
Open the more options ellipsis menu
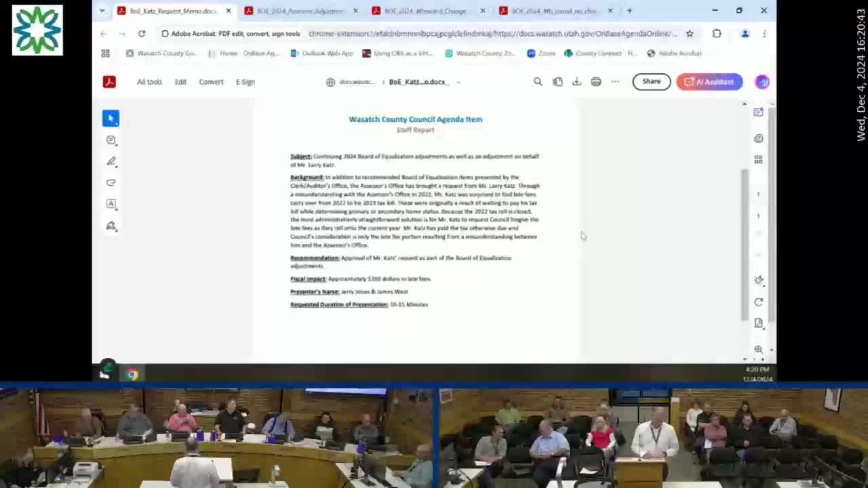click(615, 82)
